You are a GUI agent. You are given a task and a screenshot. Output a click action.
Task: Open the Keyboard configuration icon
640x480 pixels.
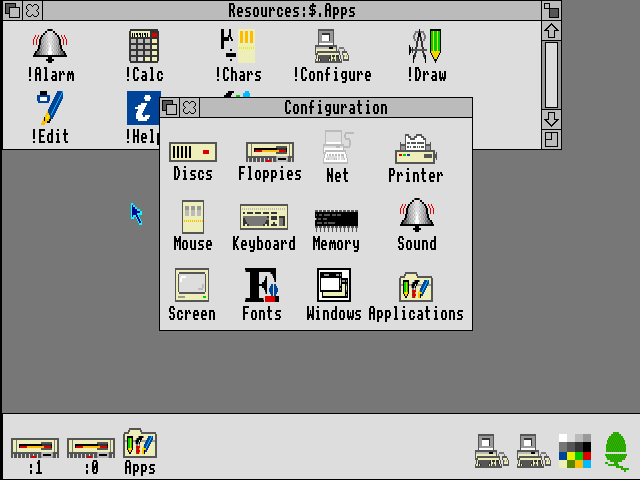pyautogui.click(x=264, y=218)
